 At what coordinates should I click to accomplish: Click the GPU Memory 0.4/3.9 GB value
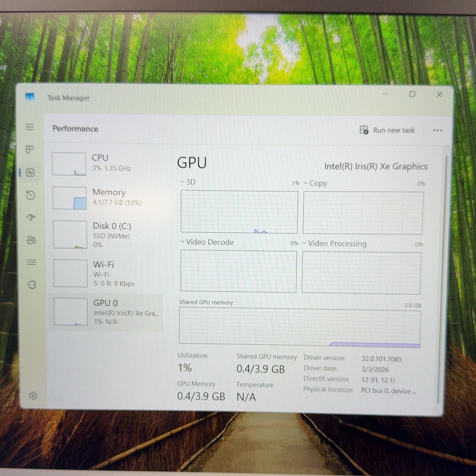[x=201, y=396]
